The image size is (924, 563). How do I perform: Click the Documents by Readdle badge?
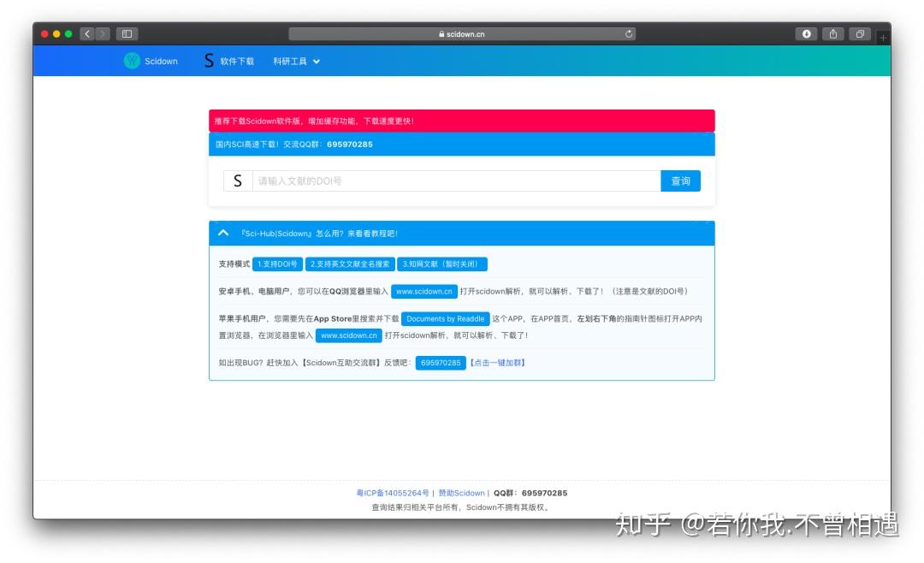446,319
